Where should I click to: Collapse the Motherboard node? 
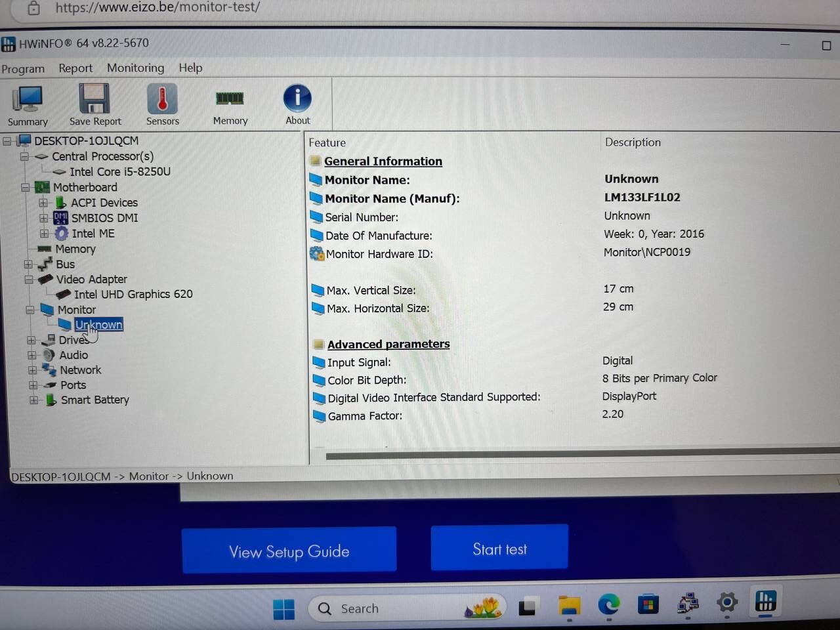[25, 187]
